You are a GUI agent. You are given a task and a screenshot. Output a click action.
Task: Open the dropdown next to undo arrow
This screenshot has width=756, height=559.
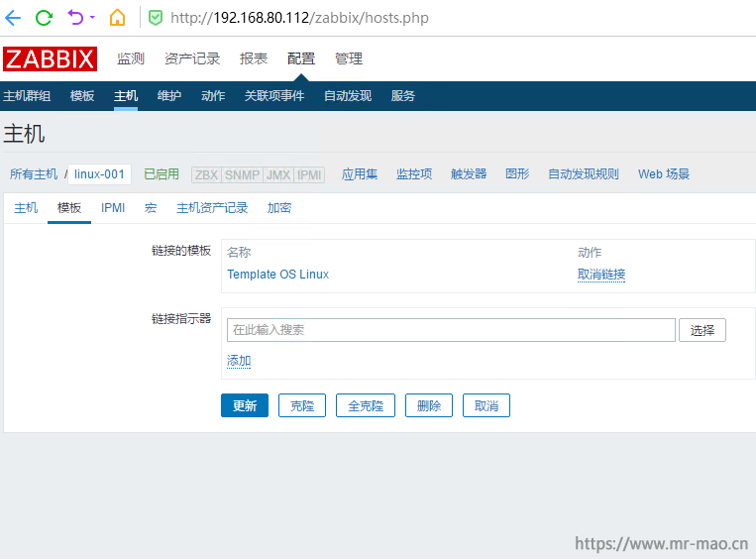(x=92, y=18)
